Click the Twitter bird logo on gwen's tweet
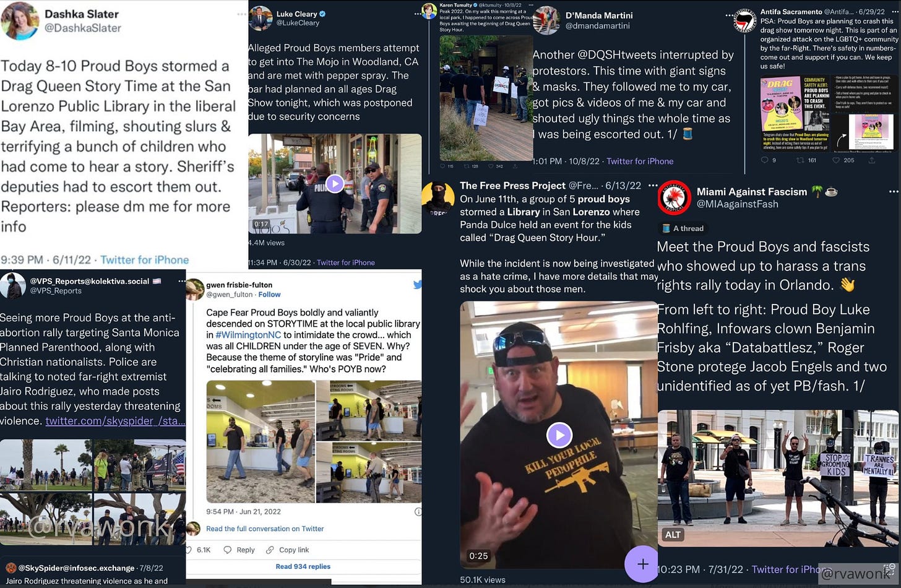This screenshot has height=588, width=901. [x=418, y=285]
